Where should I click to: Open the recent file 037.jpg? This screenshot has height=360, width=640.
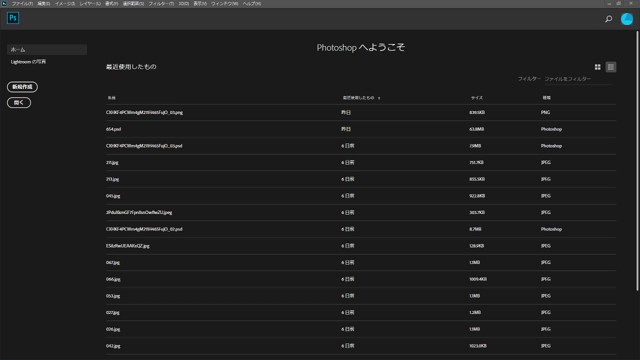pos(113,312)
